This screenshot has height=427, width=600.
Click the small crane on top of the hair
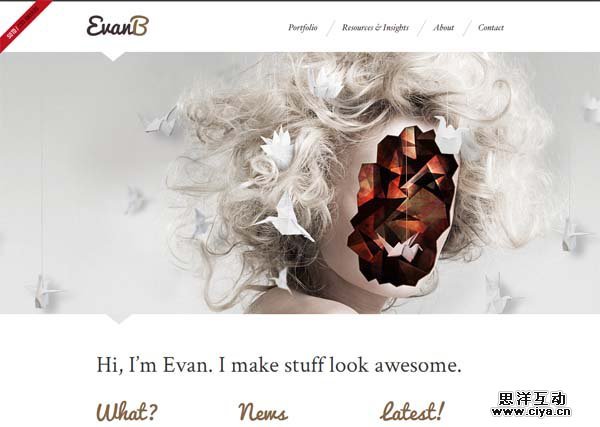[326, 83]
